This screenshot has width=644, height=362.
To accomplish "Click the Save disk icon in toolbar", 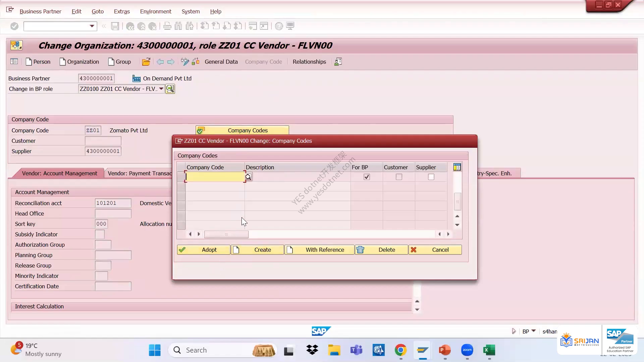I will coord(115,26).
